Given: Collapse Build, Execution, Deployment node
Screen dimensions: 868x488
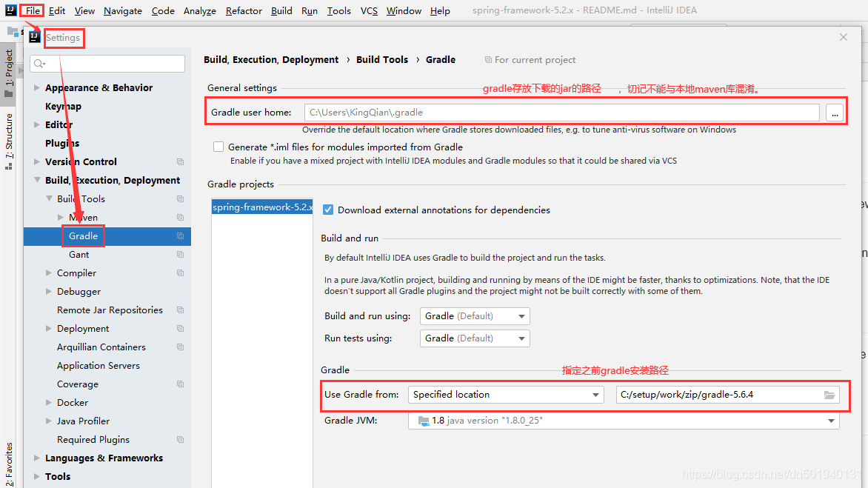Looking at the screenshot, I should pyautogui.click(x=36, y=180).
